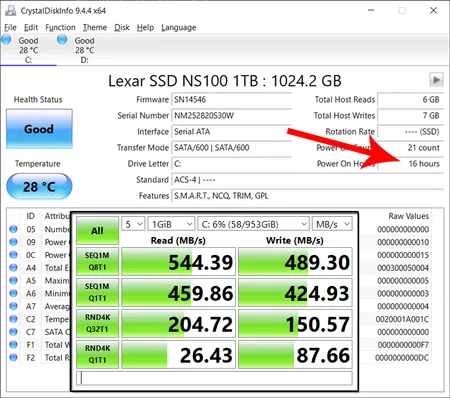Image resolution: width=450 pixels, height=398 pixels.
Task: Open the C: 6% drive selection dropdown
Action: click(x=253, y=224)
